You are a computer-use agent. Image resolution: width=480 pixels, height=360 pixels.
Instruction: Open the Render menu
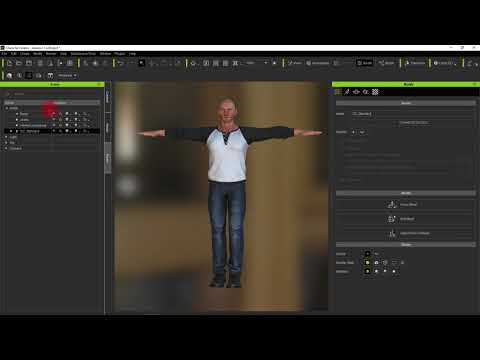51,54
